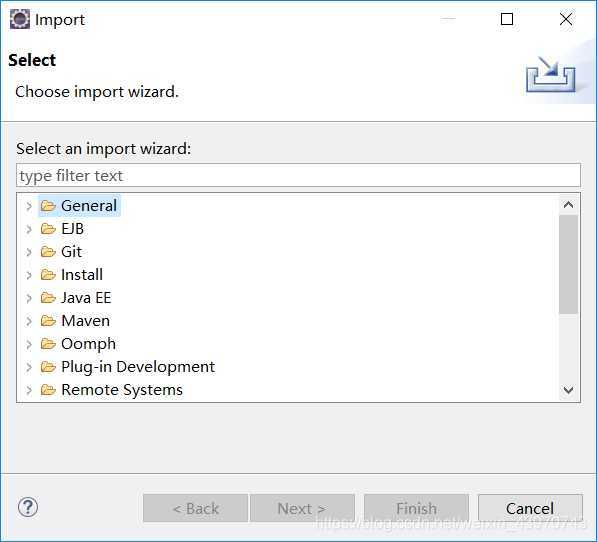
Task: Expand the Plug-in Development category
Action: click(x=29, y=367)
